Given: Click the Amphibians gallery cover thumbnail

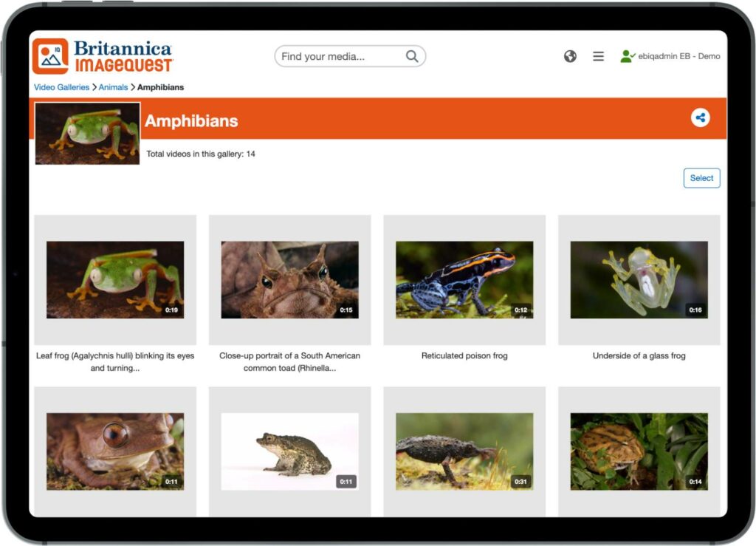Looking at the screenshot, I should tap(87, 134).
